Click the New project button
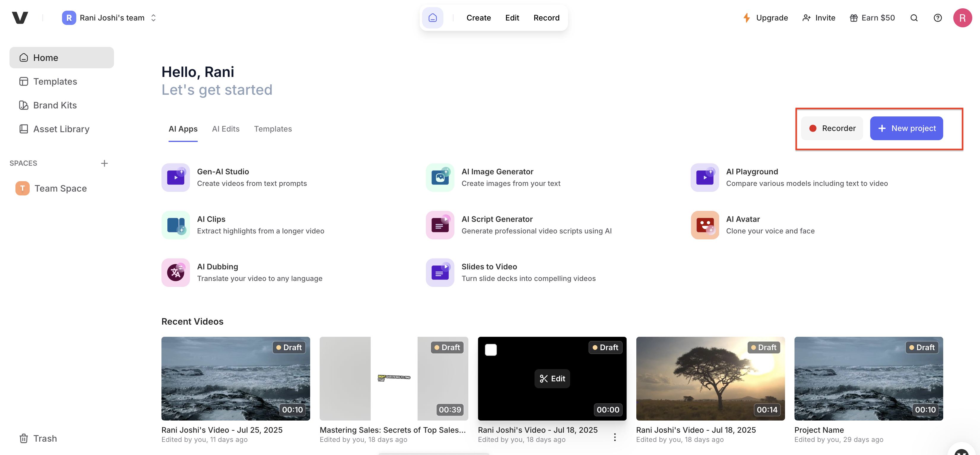This screenshot has width=980, height=455. [906, 128]
